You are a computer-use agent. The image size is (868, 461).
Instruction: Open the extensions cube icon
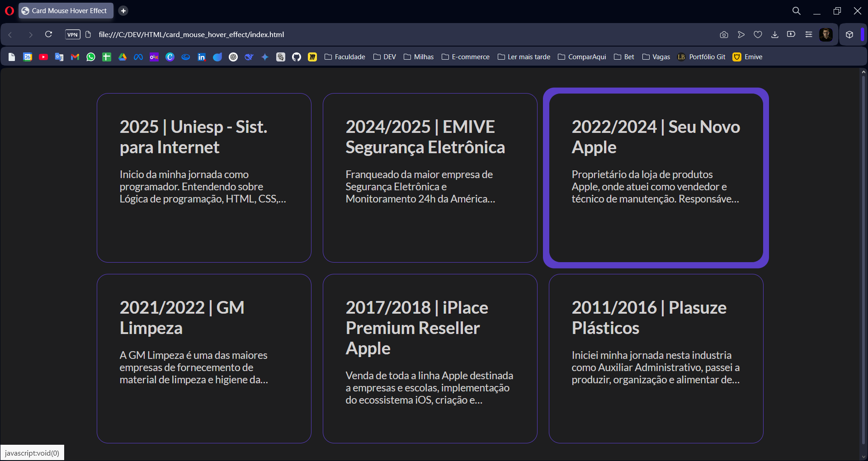coord(849,35)
